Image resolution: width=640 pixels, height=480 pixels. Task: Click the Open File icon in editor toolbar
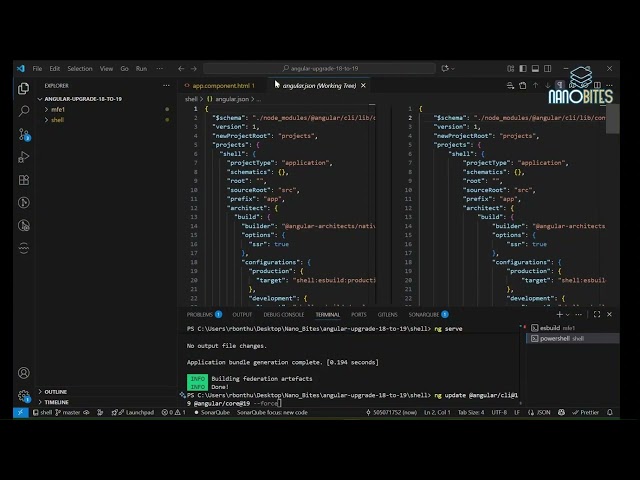pos(523,85)
